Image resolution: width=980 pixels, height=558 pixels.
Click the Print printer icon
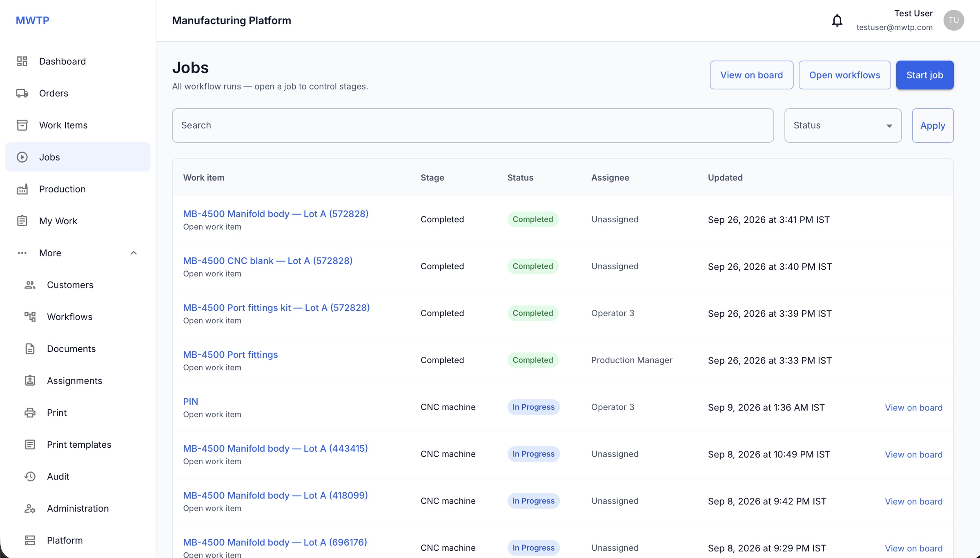30,413
